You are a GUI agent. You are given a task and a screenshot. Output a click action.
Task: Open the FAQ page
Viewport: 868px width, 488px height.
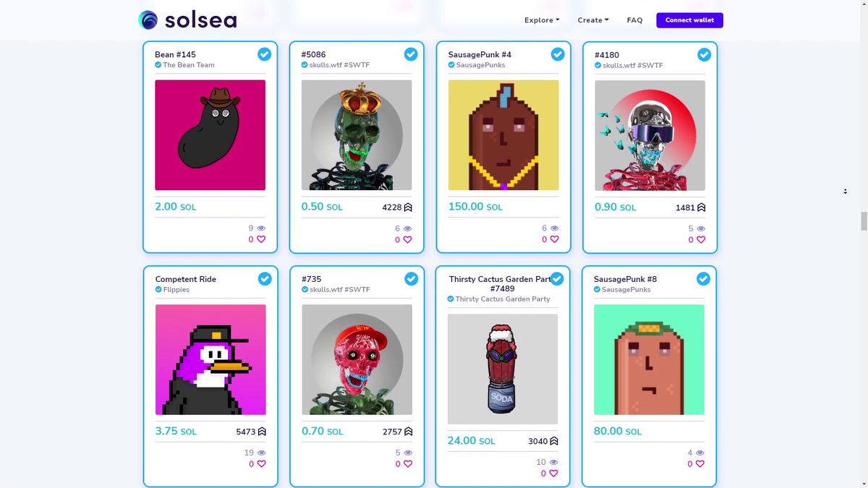634,20
